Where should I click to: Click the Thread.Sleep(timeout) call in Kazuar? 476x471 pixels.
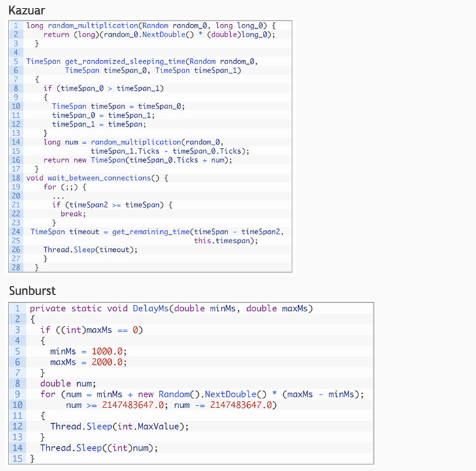[x=91, y=249]
